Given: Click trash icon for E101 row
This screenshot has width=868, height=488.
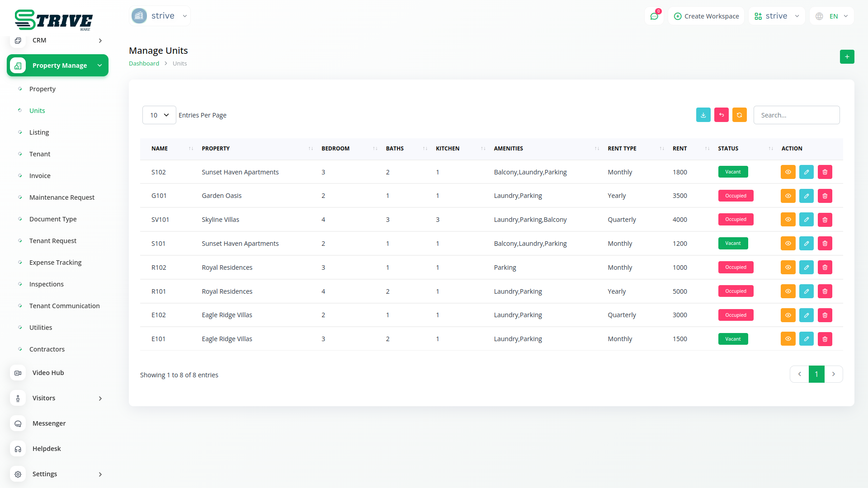Looking at the screenshot, I should (x=825, y=339).
